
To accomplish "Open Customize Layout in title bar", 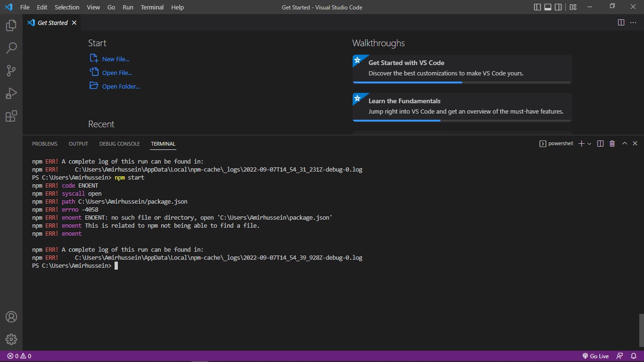I will (573, 7).
